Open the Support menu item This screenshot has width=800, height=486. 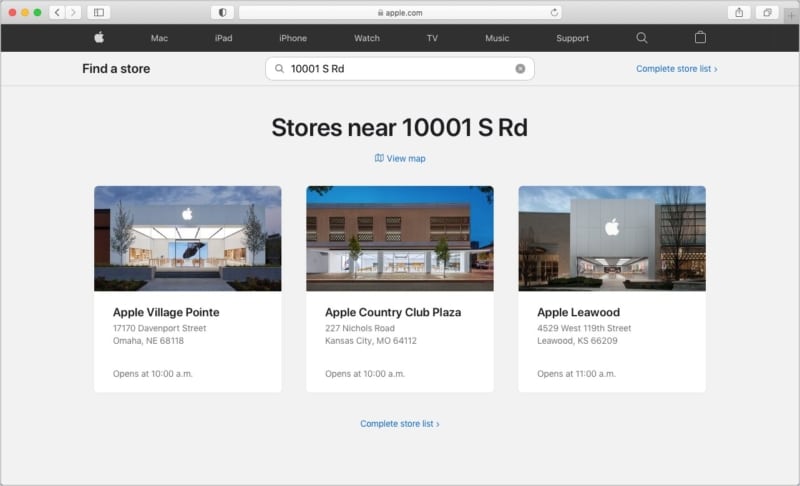572,38
